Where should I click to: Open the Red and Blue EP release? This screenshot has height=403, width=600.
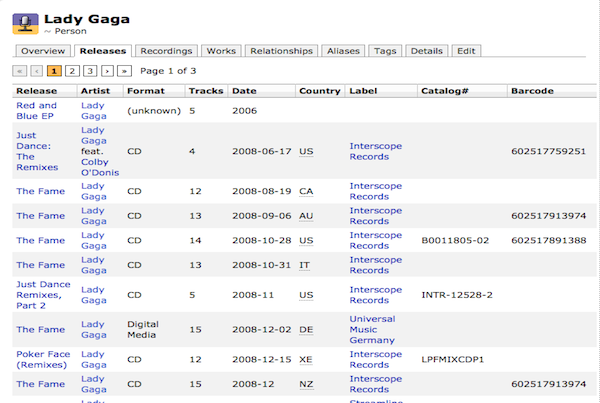click(36, 111)
